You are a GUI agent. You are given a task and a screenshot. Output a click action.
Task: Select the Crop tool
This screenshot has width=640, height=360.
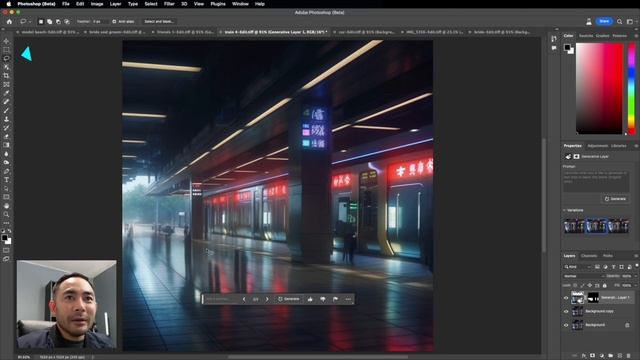(6, 76)
